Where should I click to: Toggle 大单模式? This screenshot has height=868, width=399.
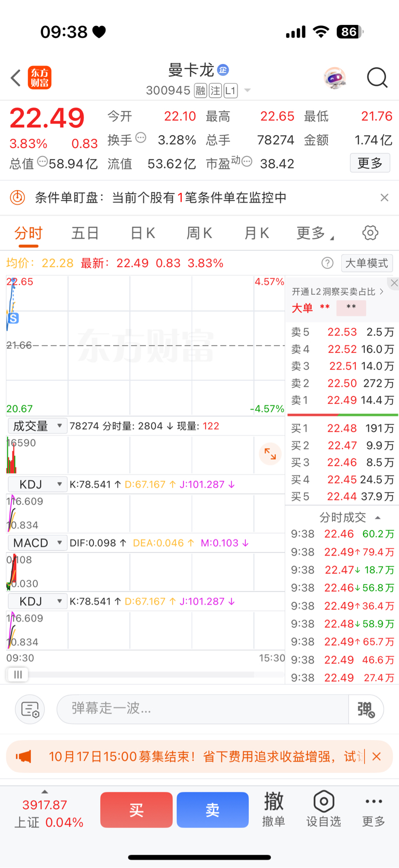[x=367, y=263]
